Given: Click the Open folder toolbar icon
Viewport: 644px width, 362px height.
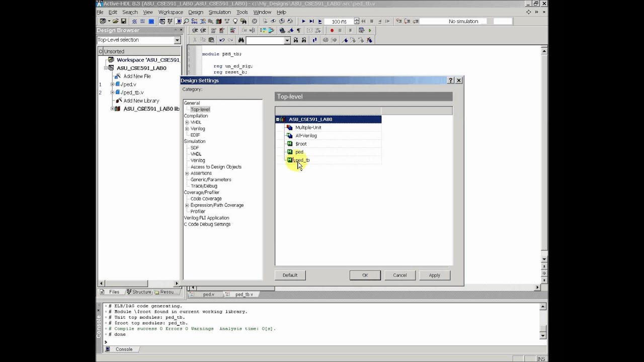Looking at the screenshot, I should click(115, 21).
